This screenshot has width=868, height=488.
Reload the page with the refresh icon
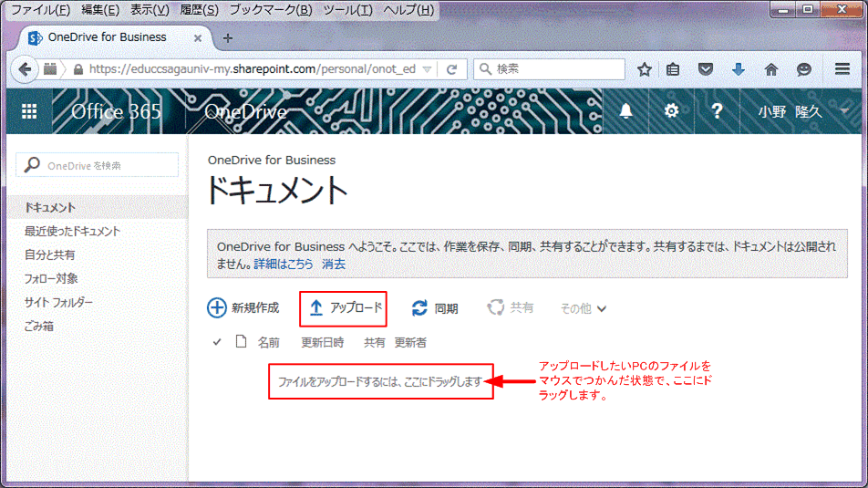451,69
